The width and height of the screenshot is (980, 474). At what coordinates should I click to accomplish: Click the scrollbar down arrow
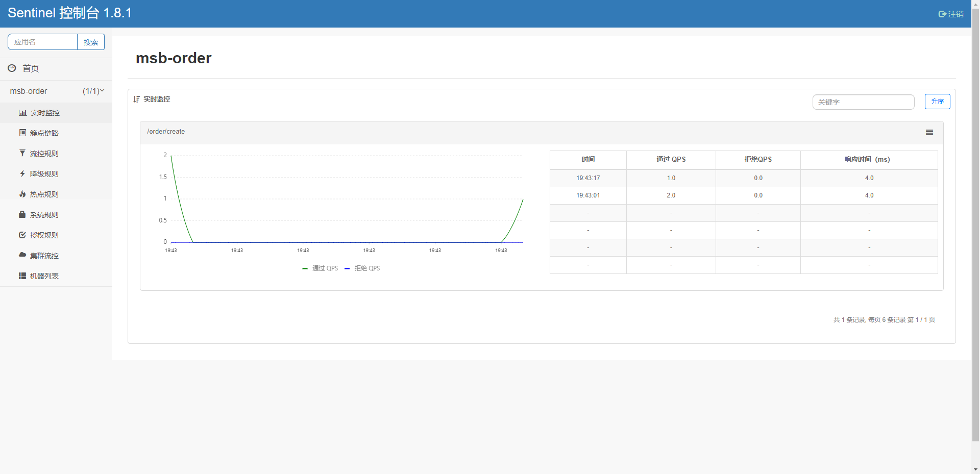tap(975, 469)
